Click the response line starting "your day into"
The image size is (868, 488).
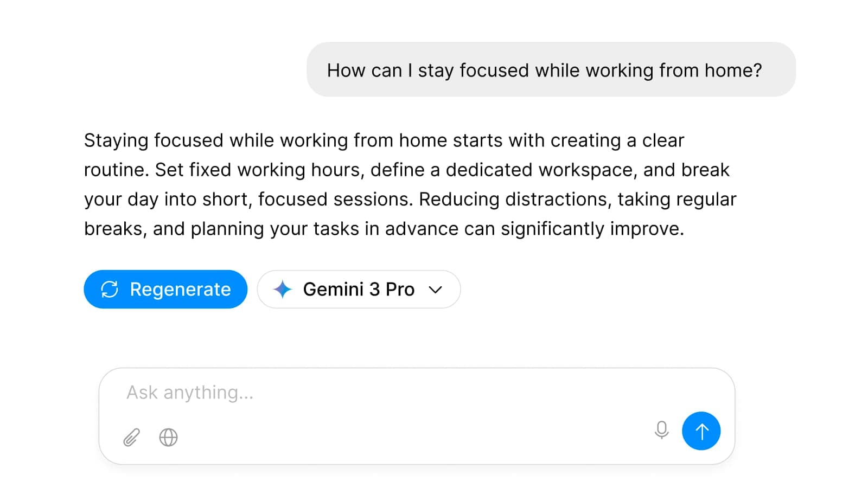tap(410, 199)
